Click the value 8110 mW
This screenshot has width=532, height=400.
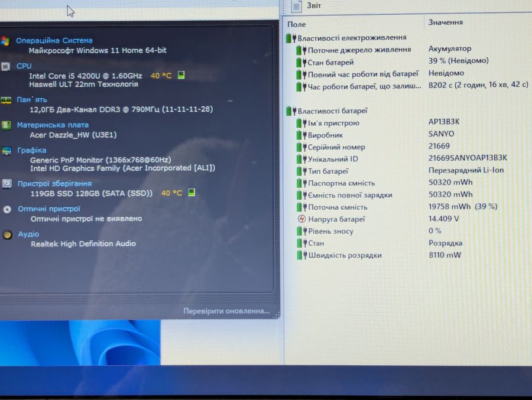tap(445, 255)
